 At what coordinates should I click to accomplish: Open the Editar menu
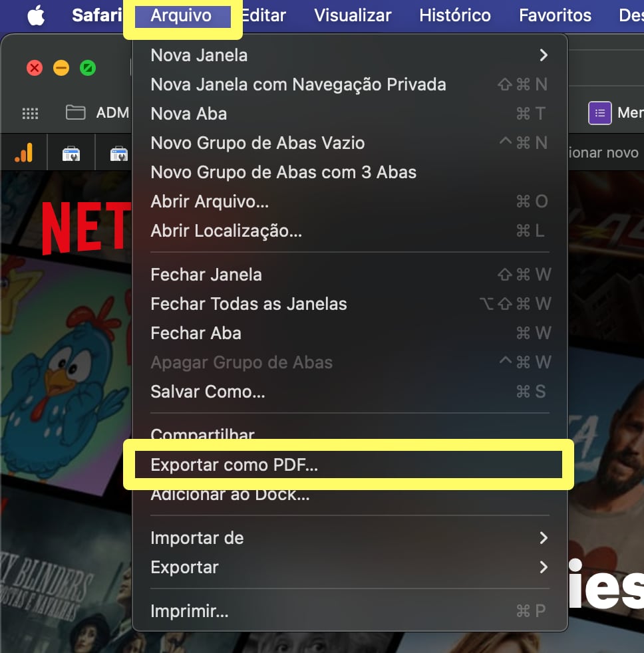(x=263, y=15)
